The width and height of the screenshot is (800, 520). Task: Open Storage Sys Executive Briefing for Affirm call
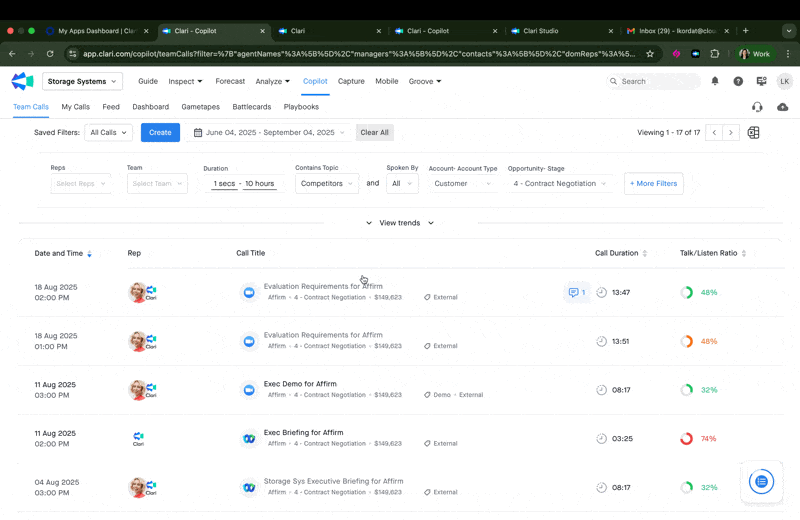tap(333, 481)
